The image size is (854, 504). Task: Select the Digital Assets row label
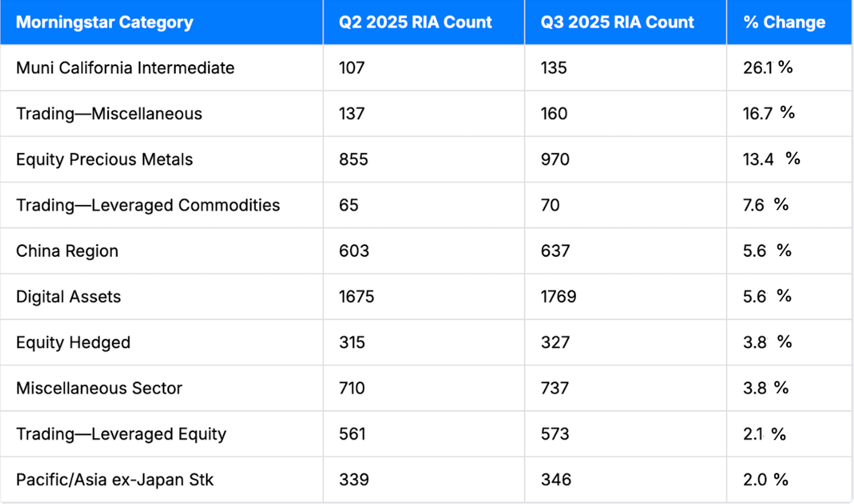(68, 297)
